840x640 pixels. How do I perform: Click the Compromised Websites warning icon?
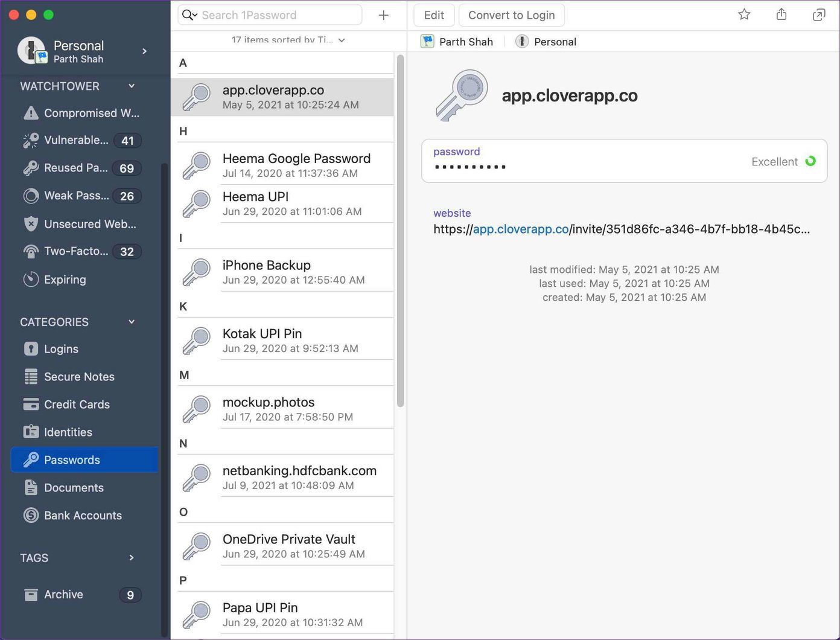[31, 113]
